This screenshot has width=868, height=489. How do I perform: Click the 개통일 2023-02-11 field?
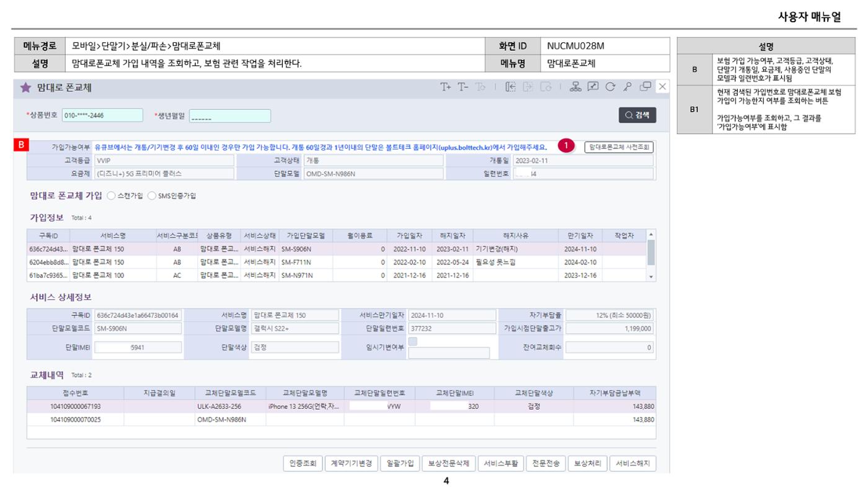[x=583, y=161]
